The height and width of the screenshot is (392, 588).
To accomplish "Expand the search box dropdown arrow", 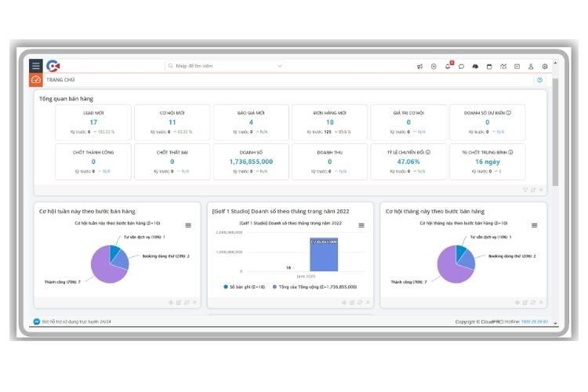I will click(280, 67).
